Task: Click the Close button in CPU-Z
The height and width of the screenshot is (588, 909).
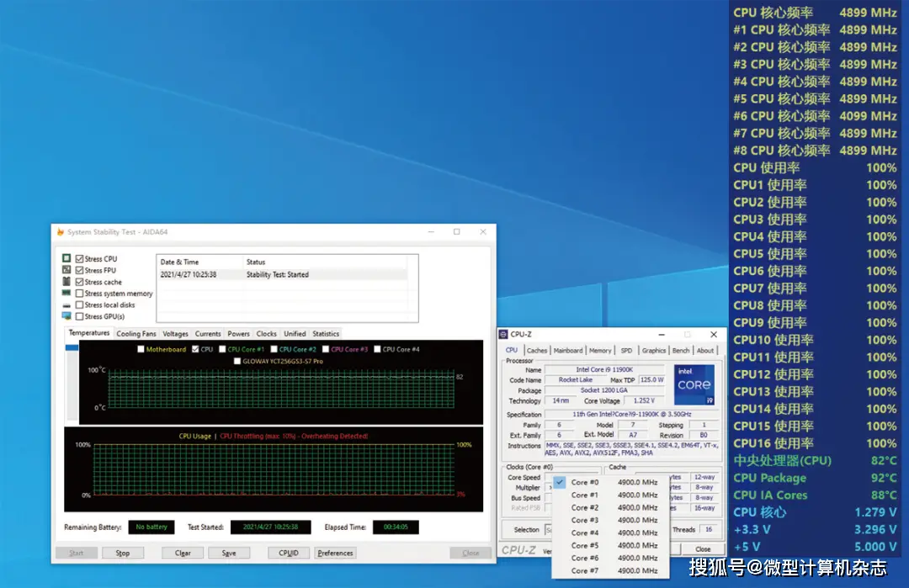Action: coord(703,549)
